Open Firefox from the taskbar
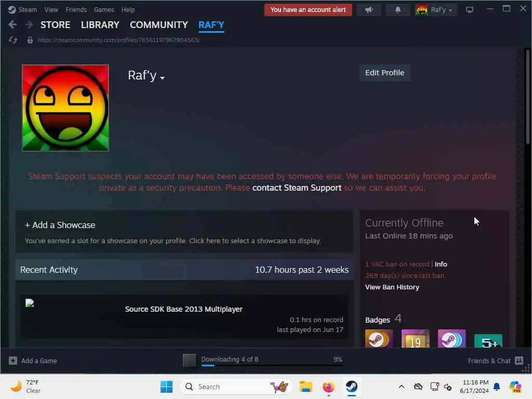Viewport: 532px width, 399px height. click(328, 387)
